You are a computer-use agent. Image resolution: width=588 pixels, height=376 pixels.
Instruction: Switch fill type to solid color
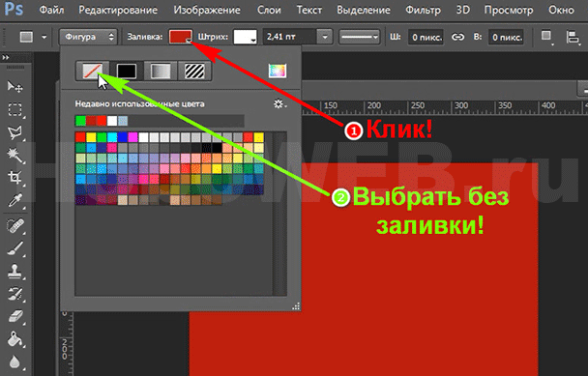(x=127, y=71)
